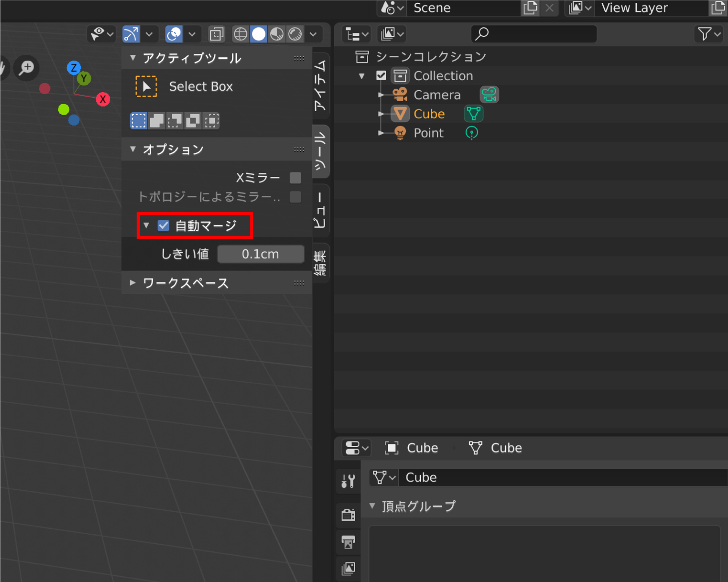Open the outliner display mode dropdown
The image size is (728, 582).
391,34
